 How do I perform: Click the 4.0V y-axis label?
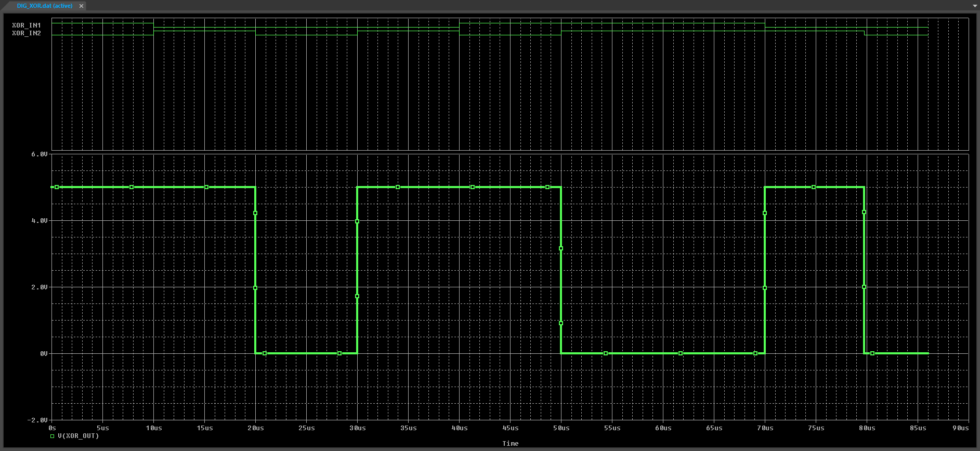pyautogui.click(x=40, y=221)
